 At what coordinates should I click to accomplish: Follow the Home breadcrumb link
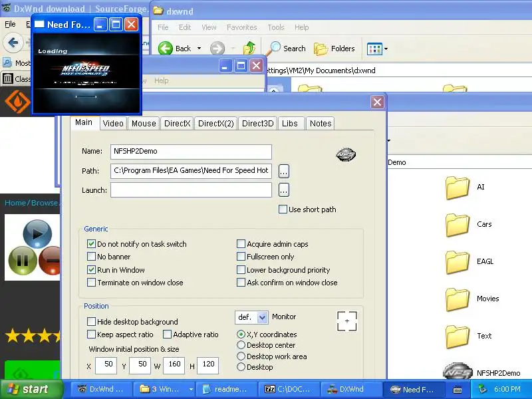pos(15,203)
